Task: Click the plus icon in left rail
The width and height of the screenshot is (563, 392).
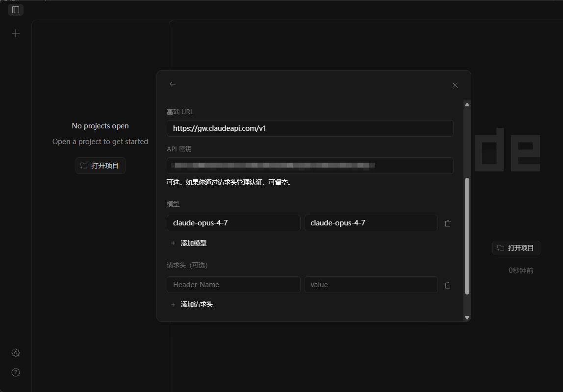Action: coord(15,33)
